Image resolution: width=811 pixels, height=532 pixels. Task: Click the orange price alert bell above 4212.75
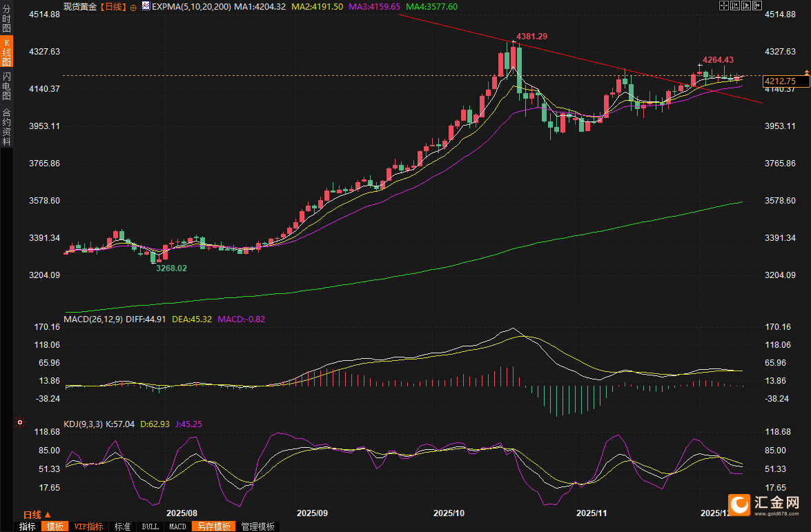pyautogui.click(x=805, y=72)
